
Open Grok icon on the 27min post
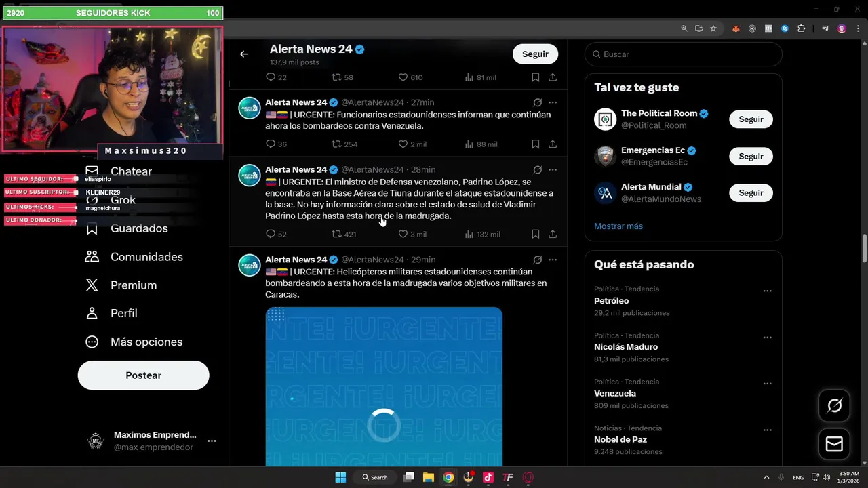537,102
